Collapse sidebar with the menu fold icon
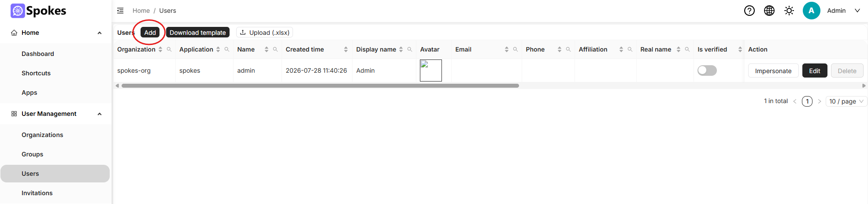 [120, 11]
